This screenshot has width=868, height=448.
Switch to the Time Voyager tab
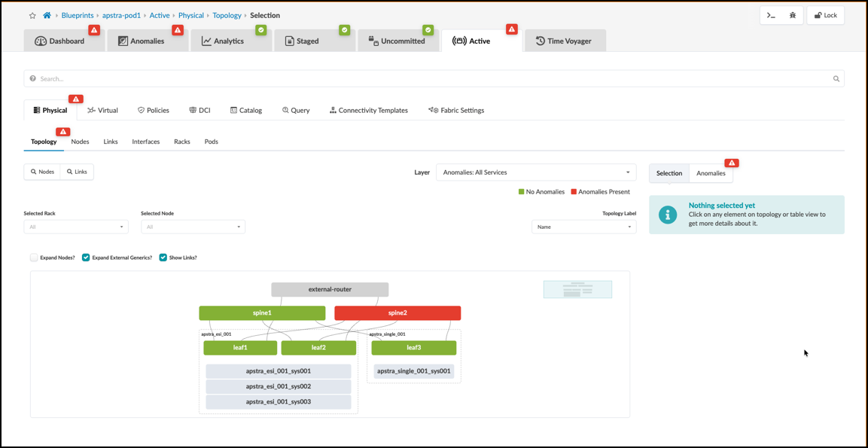click(565, 41)
